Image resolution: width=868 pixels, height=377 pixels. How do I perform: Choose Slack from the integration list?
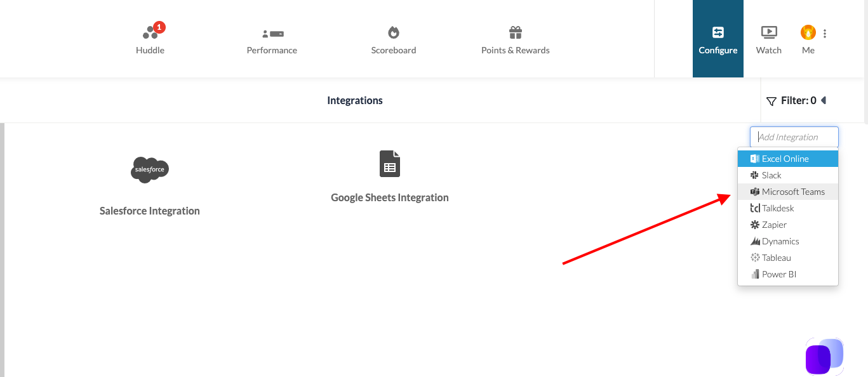click(788, 175)
